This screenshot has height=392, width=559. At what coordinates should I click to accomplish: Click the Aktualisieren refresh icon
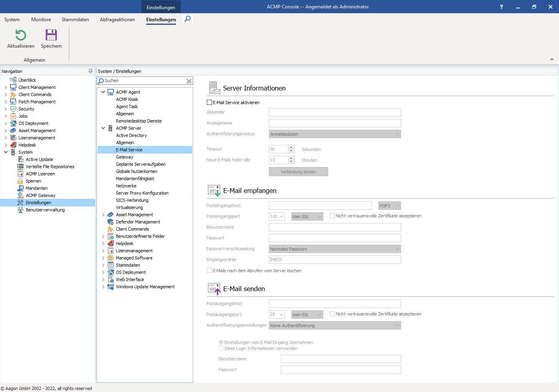pos(20,35)
